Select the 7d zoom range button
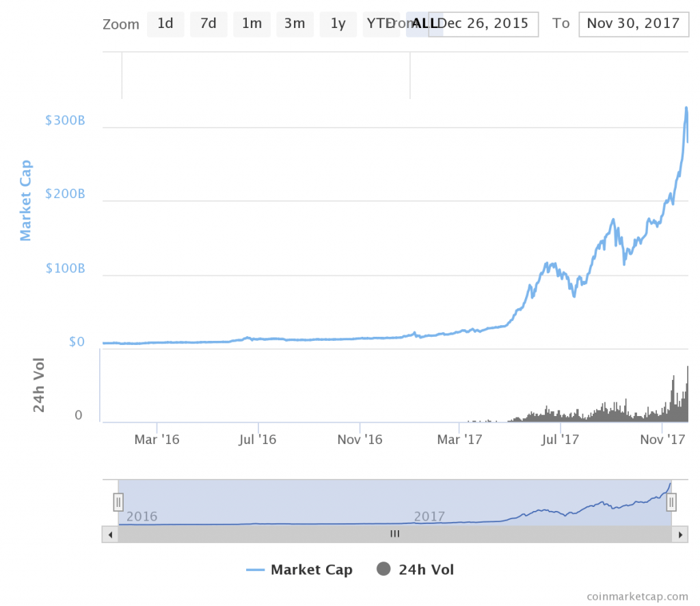 pos(208,24)
